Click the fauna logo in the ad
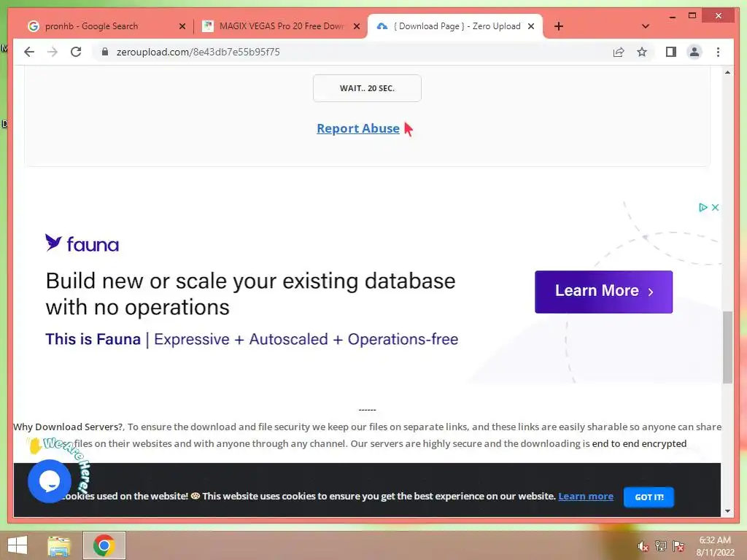The width and height of the screenshot is (747, 560). (x=82, y=244)
